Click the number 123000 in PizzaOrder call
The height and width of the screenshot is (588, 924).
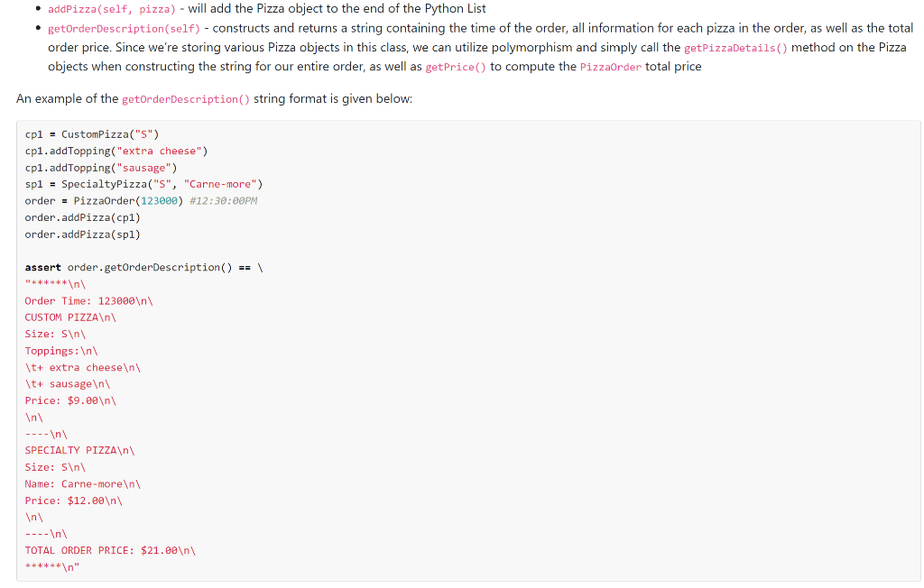(x=159, y=200)
